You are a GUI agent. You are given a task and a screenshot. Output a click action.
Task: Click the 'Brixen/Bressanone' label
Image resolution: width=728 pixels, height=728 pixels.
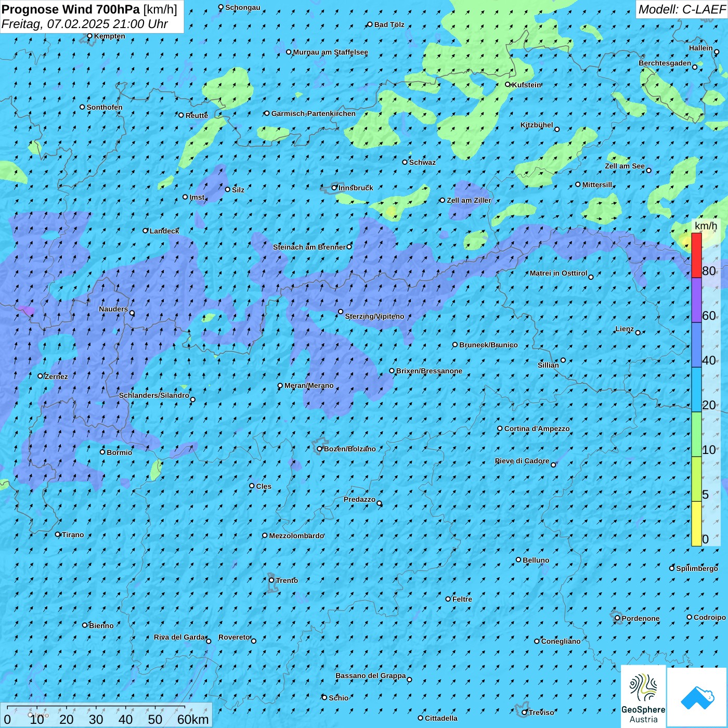click(x=430, y=371)
